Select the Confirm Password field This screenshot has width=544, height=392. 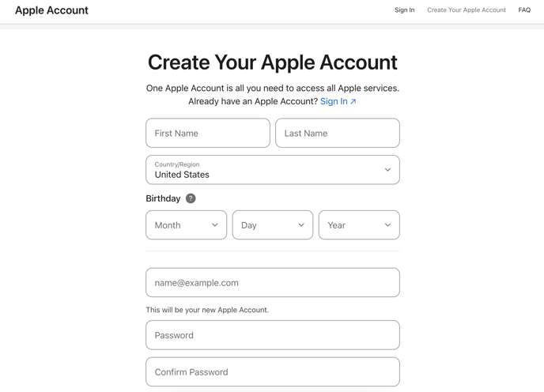point(273,372)
